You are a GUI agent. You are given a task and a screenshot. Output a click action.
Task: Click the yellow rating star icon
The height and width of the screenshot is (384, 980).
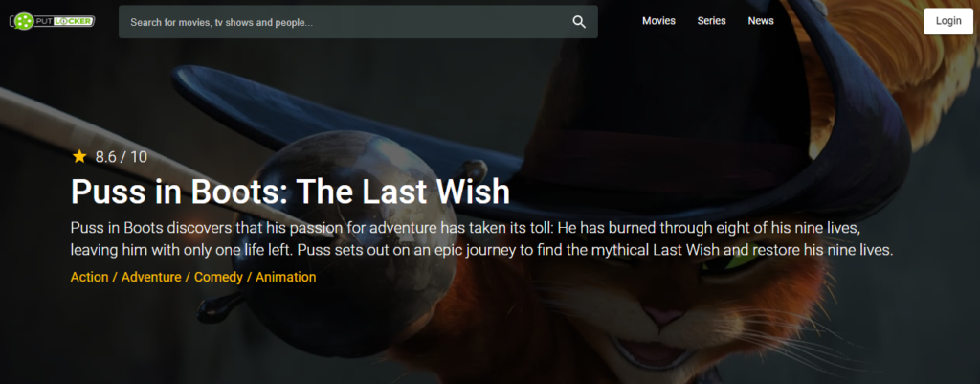[x=79, y=156]
